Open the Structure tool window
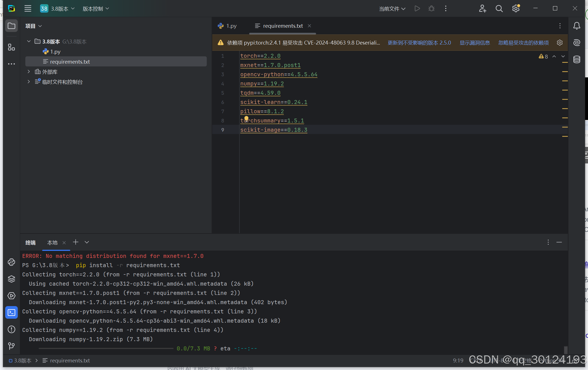Viewport: 588px width, 370px height. (11, 47)
